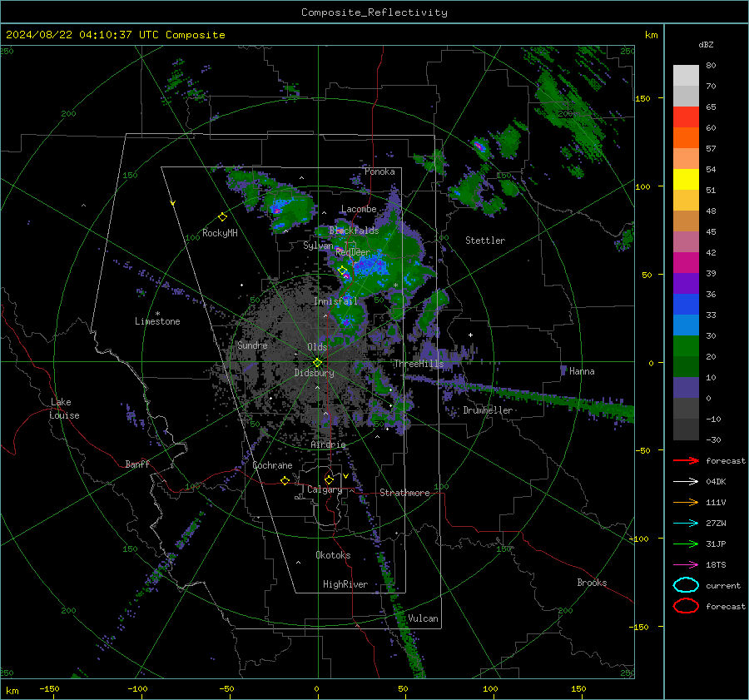This screenshot has width=749, height=700.
Task: Click the blue storm core east of RedDeer
Action: [370, 266]
